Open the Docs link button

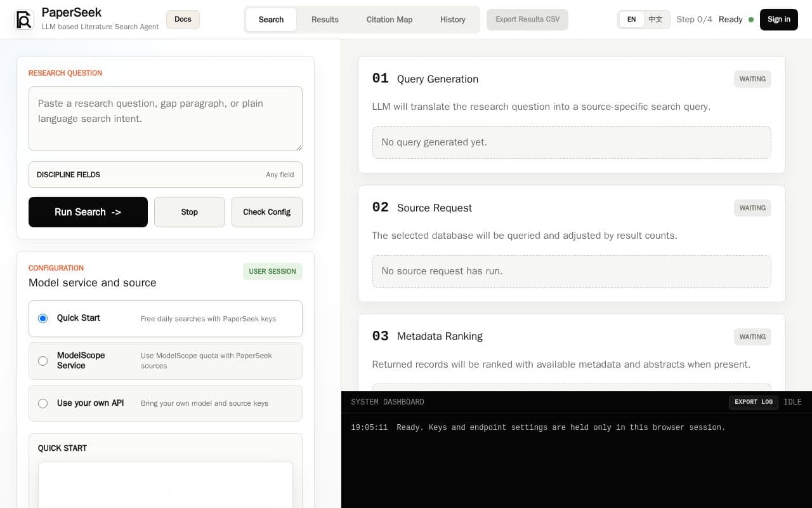[183, 20]
